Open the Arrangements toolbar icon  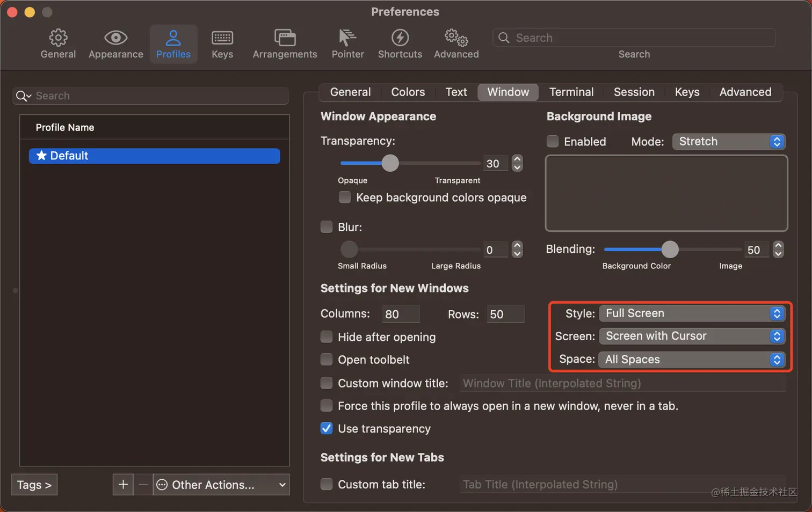point(285,38)
